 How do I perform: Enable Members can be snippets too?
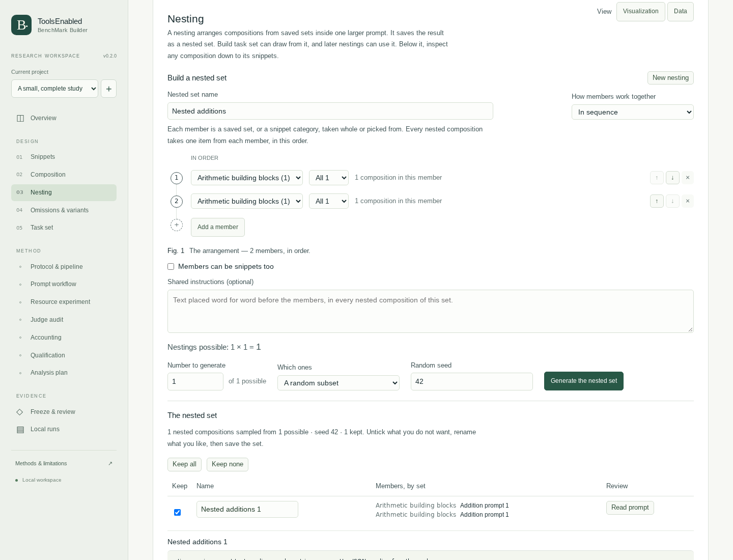tap(171, 267)
